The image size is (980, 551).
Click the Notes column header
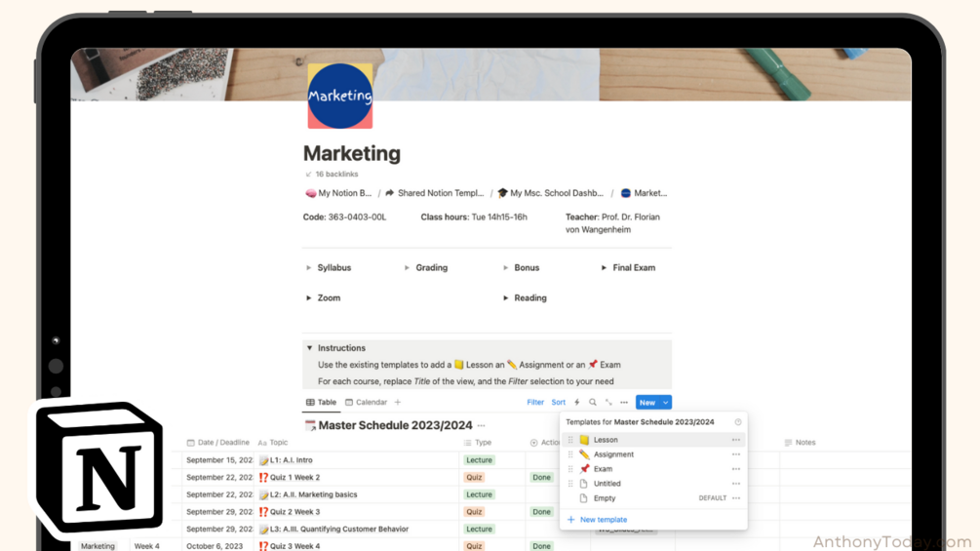click(x=800, y=443)
